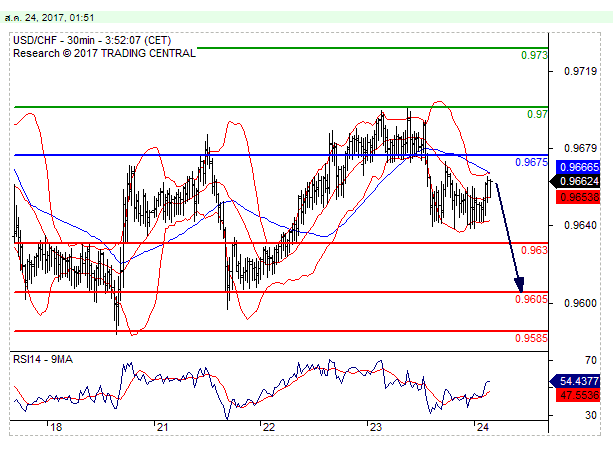Click the 'RSI14 - 9MA' indicator label
Screen dimensions: 613x449
tap(43, 360)
